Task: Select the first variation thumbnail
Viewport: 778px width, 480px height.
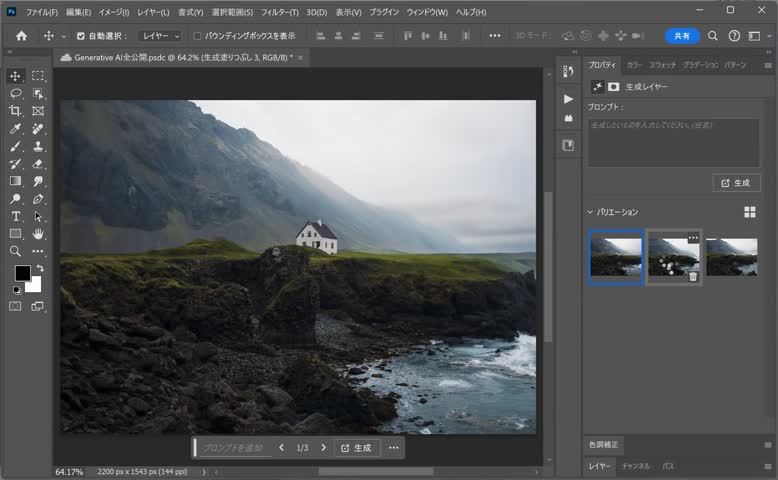Action: pyautogui.click(x=616, y=257)
